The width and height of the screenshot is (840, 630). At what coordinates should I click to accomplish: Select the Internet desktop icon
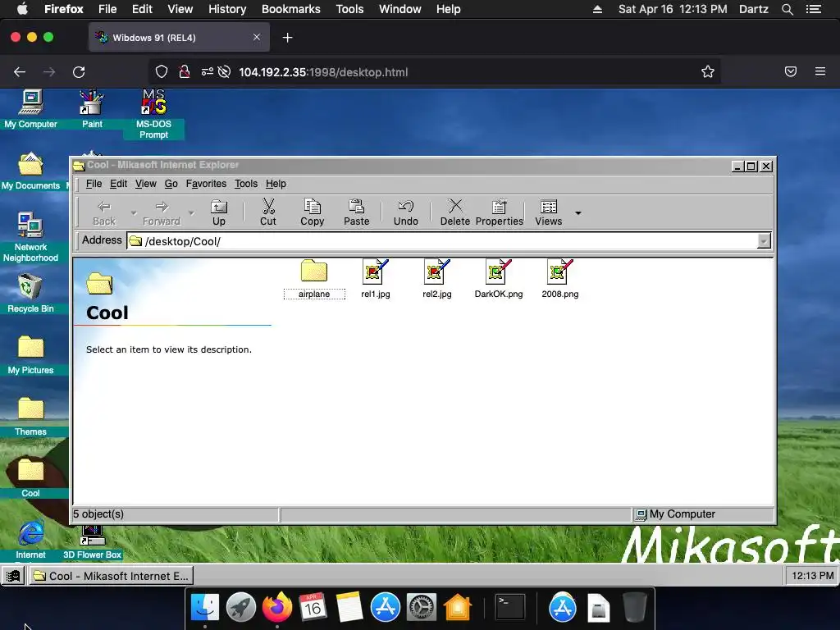tap(30, 540)
